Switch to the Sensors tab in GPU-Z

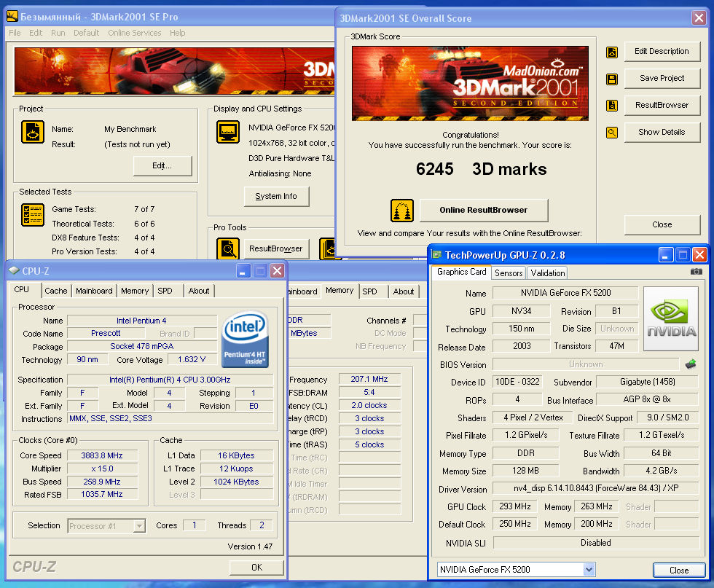click(x=509, y=273)
